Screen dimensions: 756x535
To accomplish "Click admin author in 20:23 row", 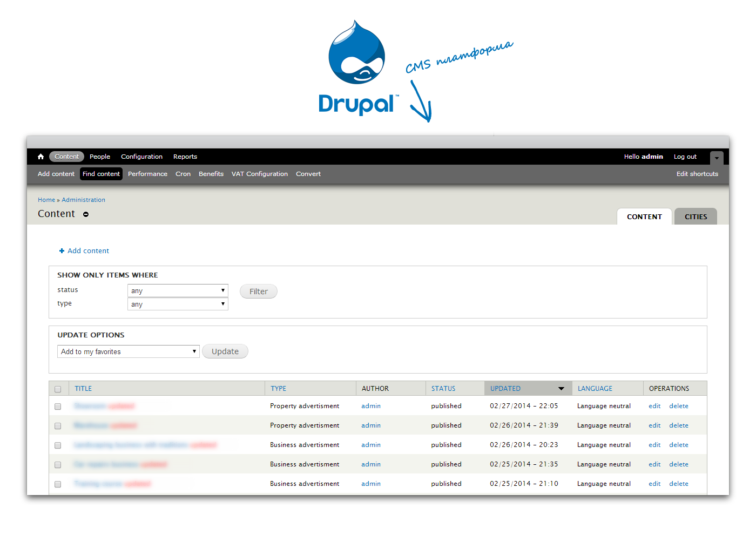I will [371, 445].
